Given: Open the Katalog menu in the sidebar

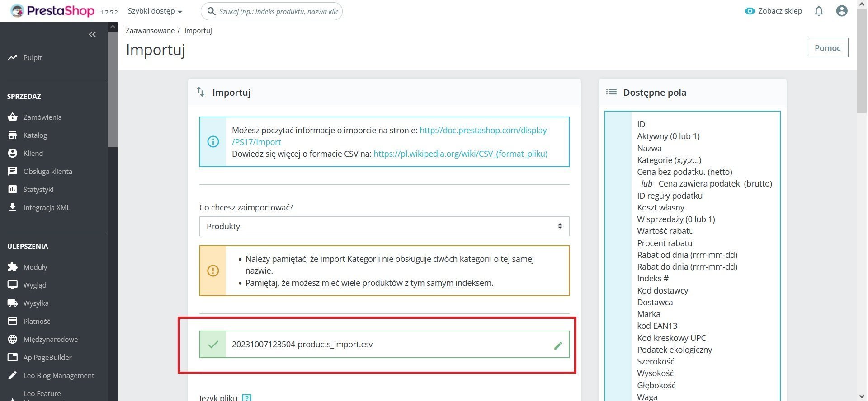Looking at the screenshot, I should [35, 135].
